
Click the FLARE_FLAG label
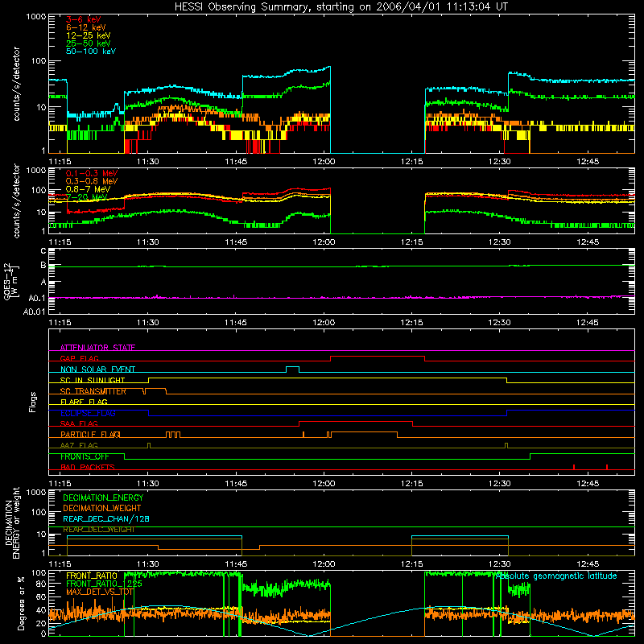point(84,402)
